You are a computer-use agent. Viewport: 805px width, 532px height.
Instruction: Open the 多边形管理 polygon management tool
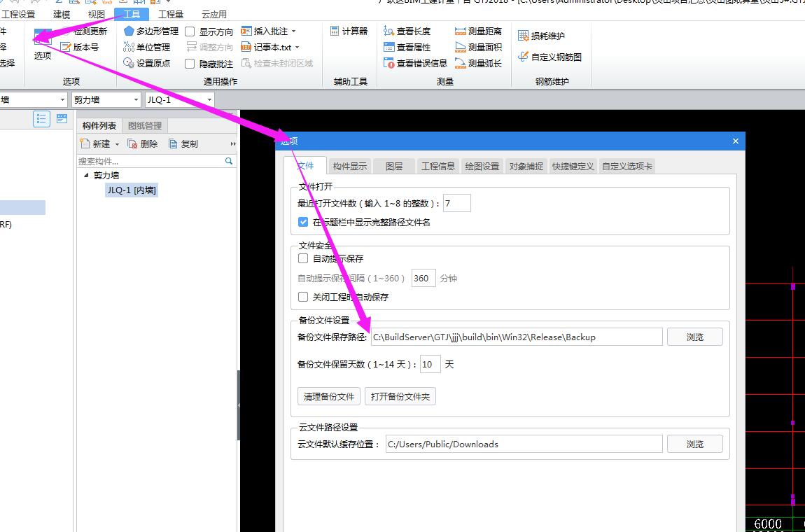point(151,31)
